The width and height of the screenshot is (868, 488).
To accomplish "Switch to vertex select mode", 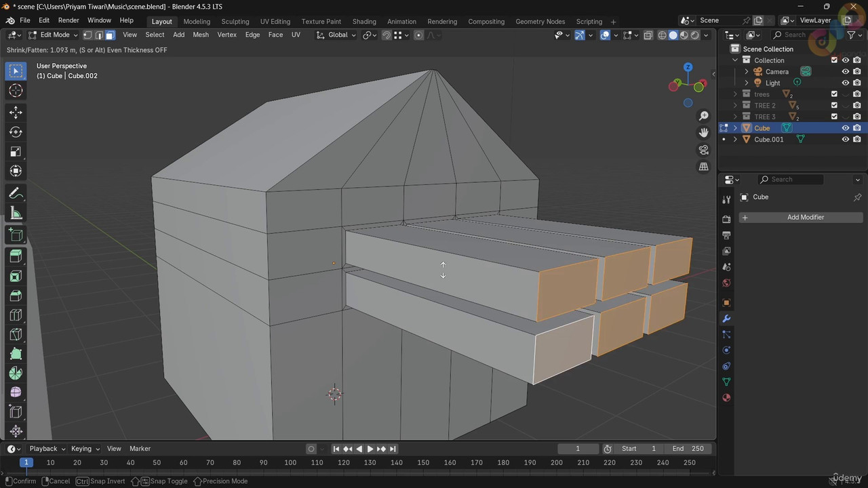I will click(x=87, y=35).
